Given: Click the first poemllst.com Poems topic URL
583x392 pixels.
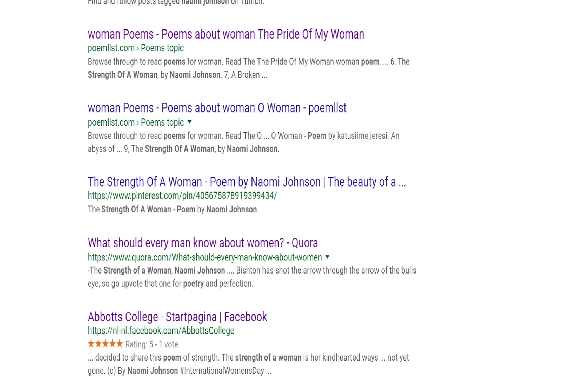Looking at the screenshot, I should pyautogui.click(x=136, y=48).
